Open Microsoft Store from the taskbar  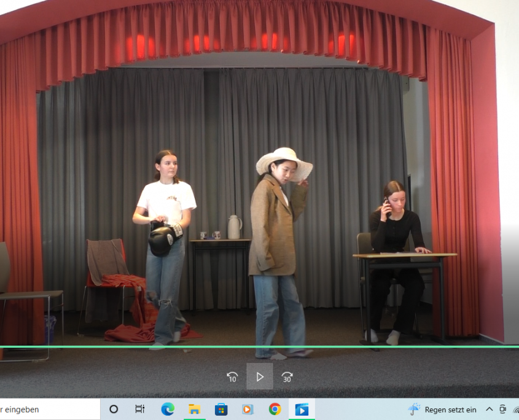(221, 409)
